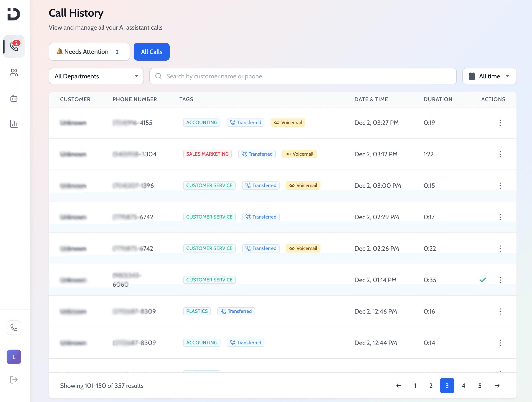532x402 pixels.
Task: Open the call history sidebar icon with notification badge
Action: (x=14, y=46)
